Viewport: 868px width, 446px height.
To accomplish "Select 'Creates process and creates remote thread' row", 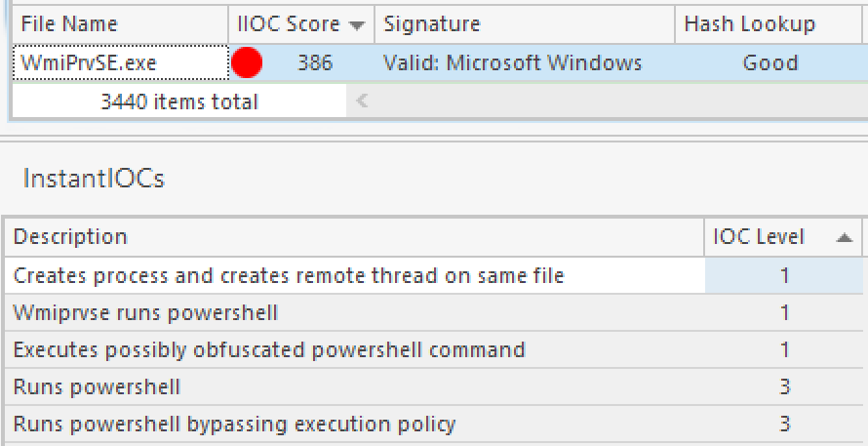I will [289, 275].
